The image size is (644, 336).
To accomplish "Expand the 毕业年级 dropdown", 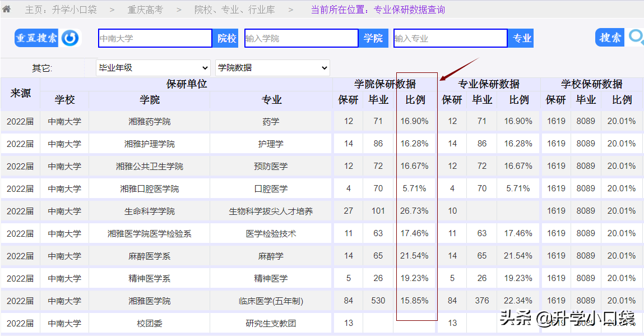I will [152, 67].
